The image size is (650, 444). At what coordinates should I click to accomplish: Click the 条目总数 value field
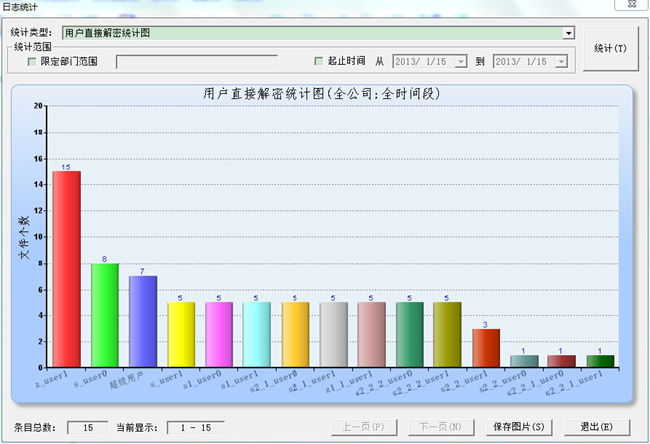[87, 428]
